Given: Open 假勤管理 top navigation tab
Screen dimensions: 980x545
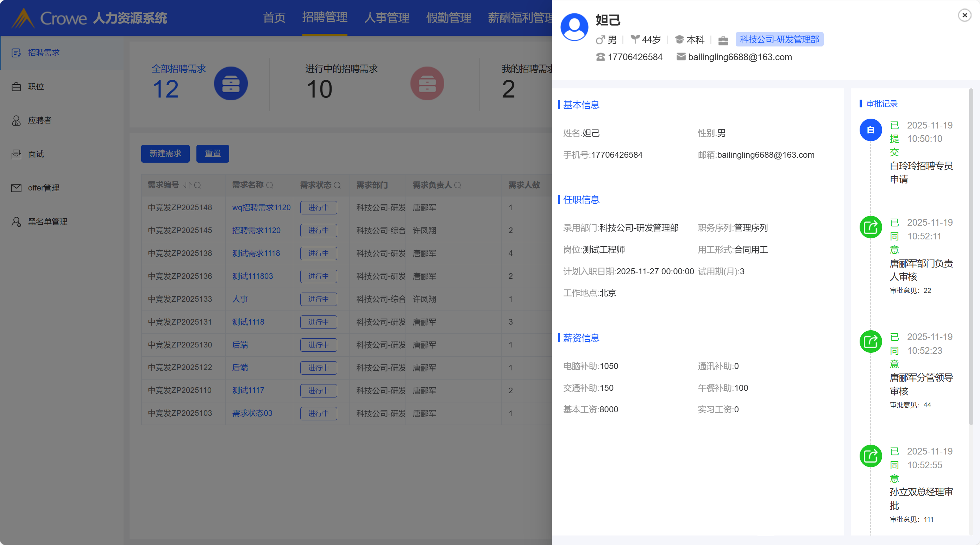Looking at the screenshot, I should (x=448, y=18).
